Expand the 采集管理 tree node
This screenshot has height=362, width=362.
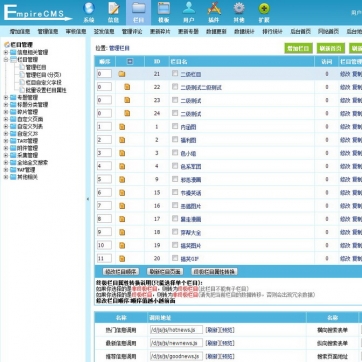click(x=6, y=155)
